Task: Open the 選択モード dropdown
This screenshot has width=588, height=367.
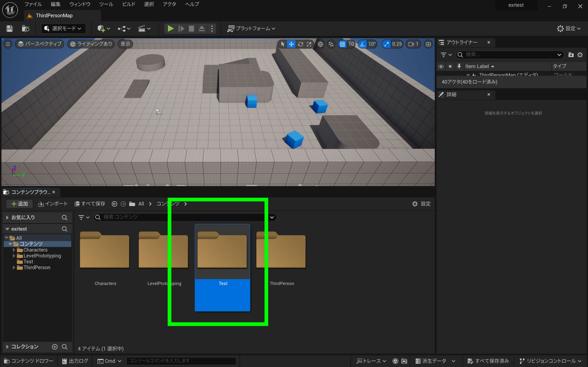Action: point(63,29)
